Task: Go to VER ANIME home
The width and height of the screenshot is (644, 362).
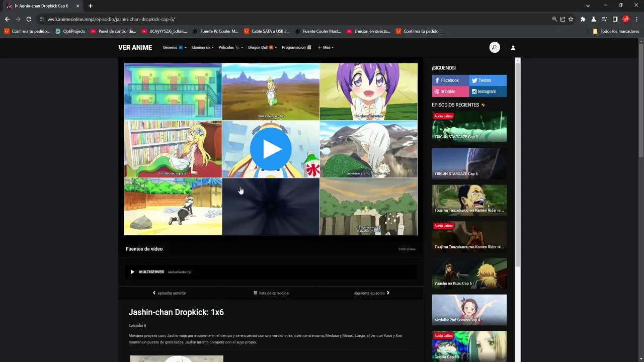Action: click(x=135, y=48)
